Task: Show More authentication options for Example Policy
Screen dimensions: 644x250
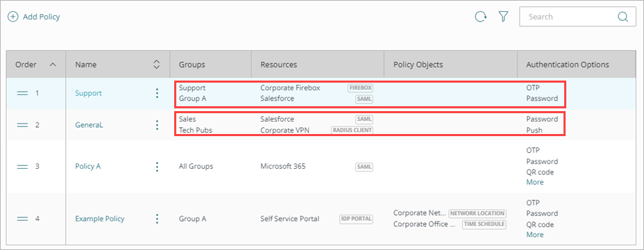Action: (x=535, y=235)
